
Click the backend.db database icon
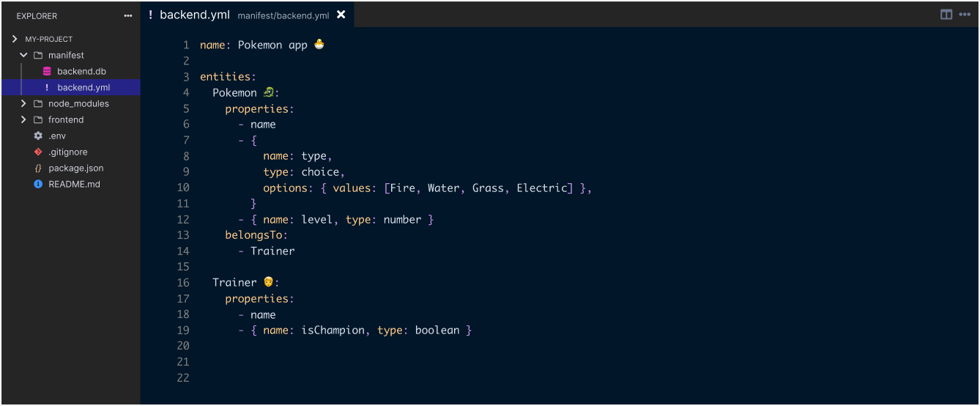pyautogui.click(x=47, y=71)
